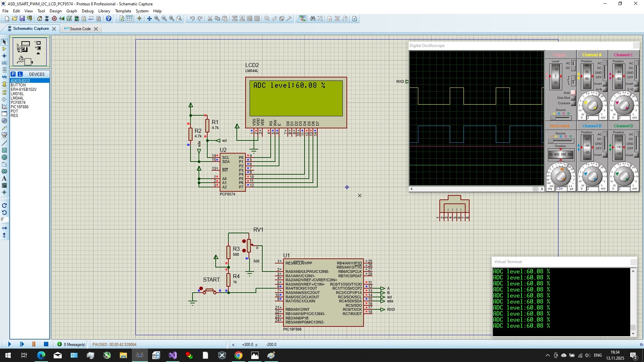644x362 pixels.
Task: Switch to the Source Code tab
Action: pyautogui.click(x=80, y=29)
